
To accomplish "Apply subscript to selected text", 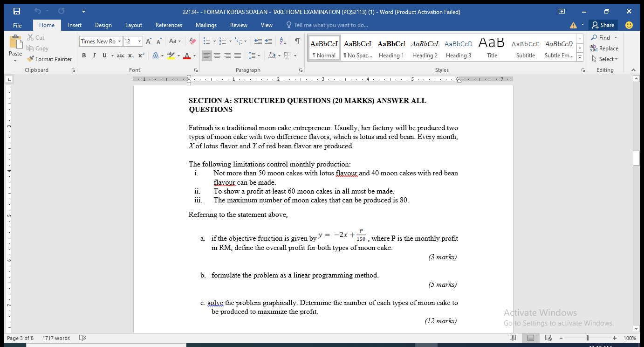I will (x=131, y=56).
